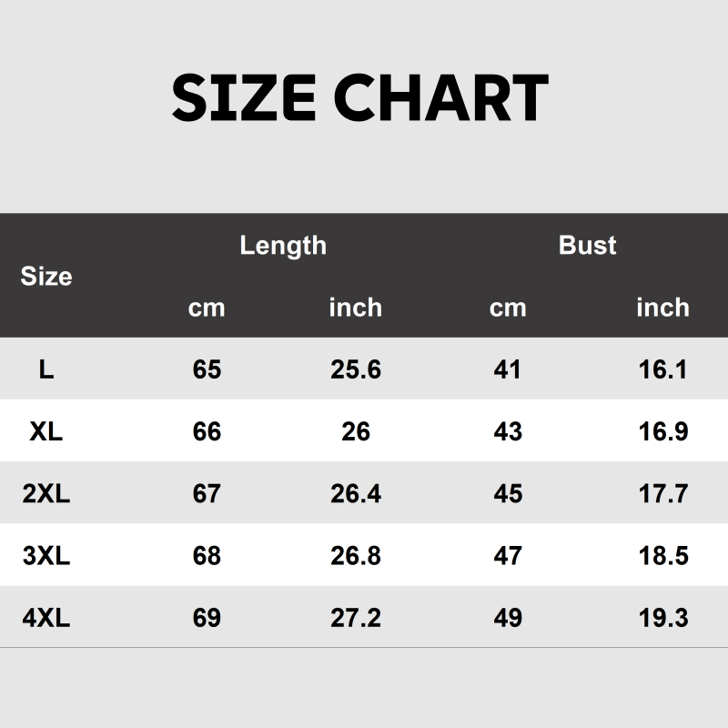728x728 pixels.
Task: Click the 25.6 inch length value
Action: tap(355, 369)
